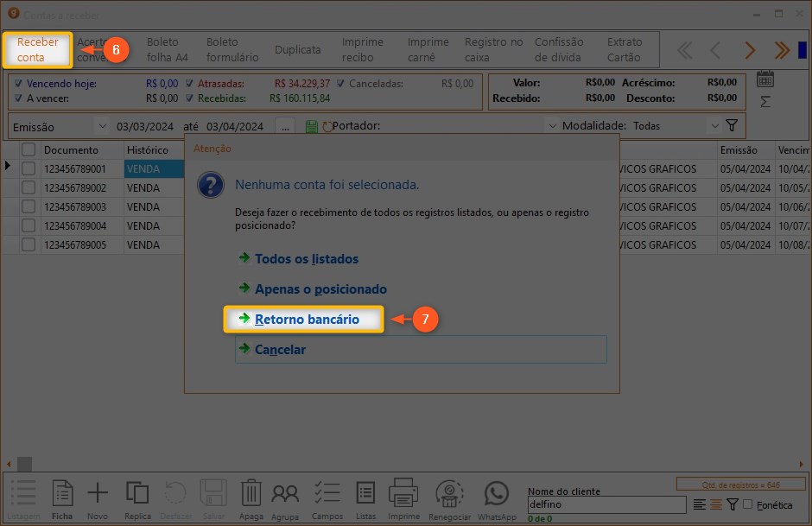This screenshot has width=812, height=526.
Task: Expand the Modalidade dropdown
Action: (x=714, y=126)
